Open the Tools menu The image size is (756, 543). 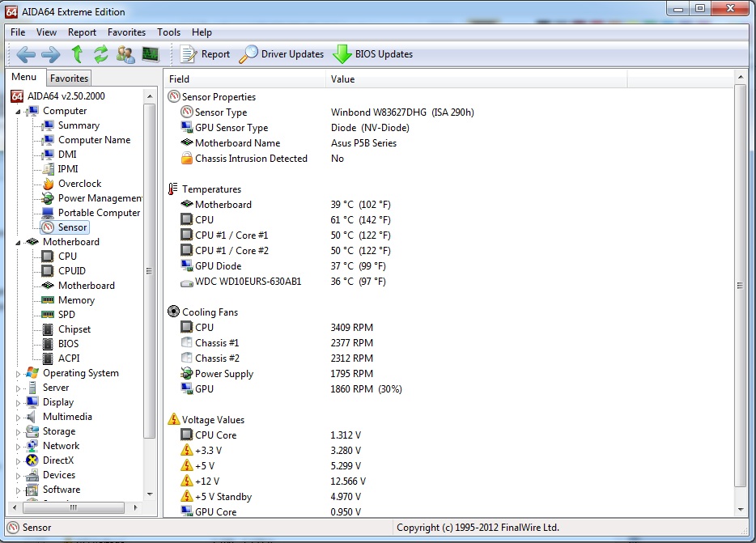click(168, 32)
